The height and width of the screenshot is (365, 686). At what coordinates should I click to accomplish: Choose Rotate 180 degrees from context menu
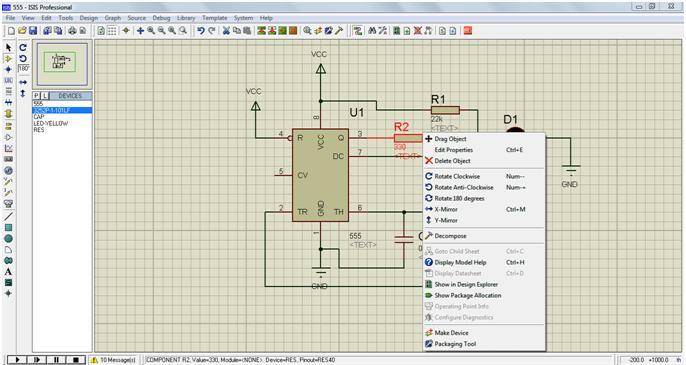pos(484,198)
